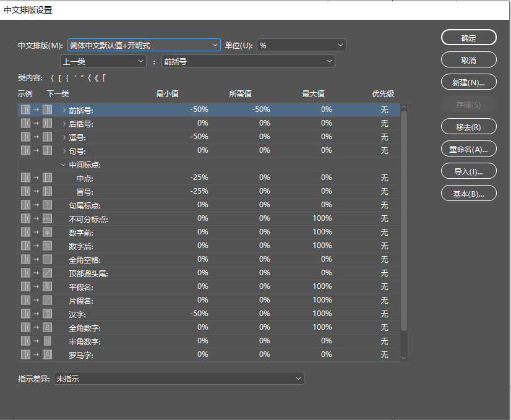Open the 中文排版 preset dropdown
Image resolution: width=511 pixels, height=420 pixels.
[144, 45]
